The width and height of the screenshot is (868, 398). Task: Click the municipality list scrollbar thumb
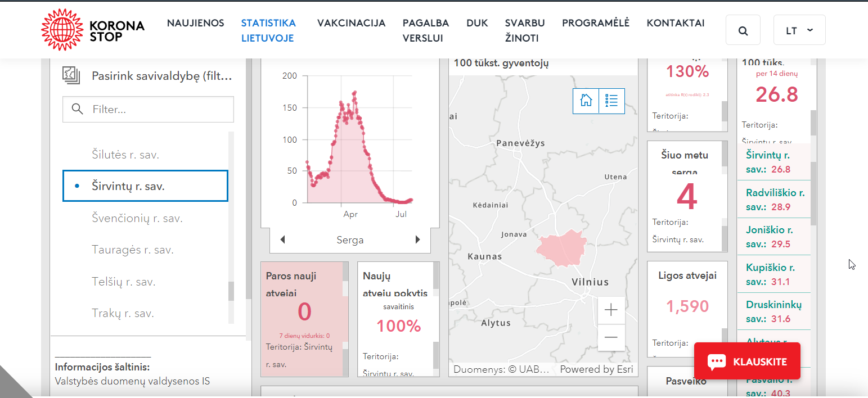pyautogui.click(x=231, y=291)
